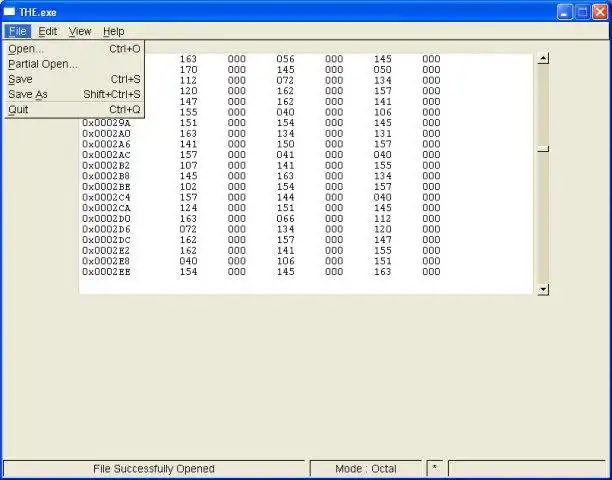612x480 pixels.
Task: Select address row 0x0002E8
Action: (106, 261)
